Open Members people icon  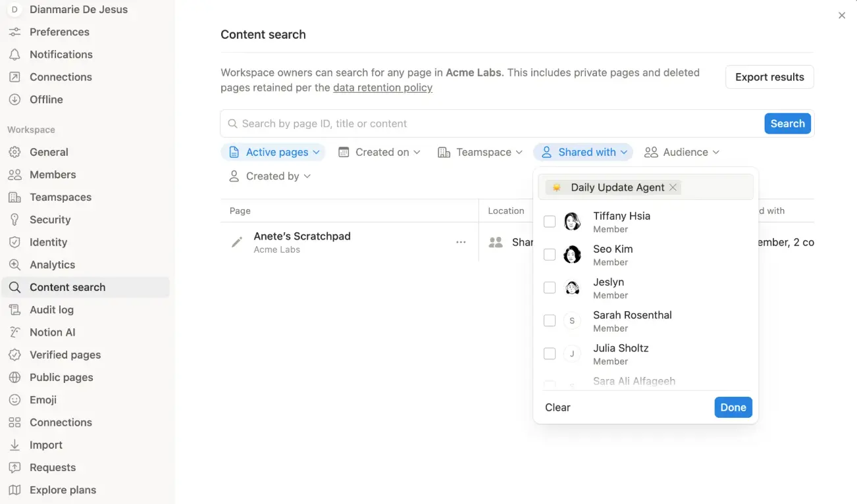point(14,174)
